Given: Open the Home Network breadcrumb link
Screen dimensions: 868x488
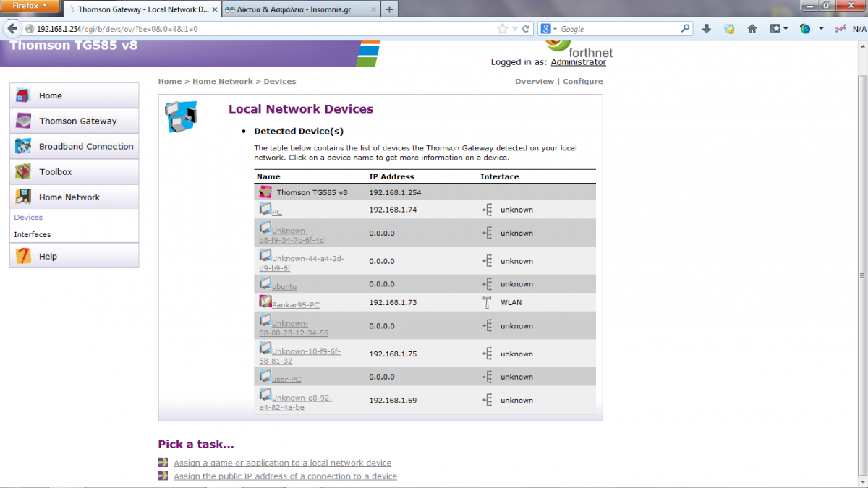Looking at the screenshot, I should 223,82.
